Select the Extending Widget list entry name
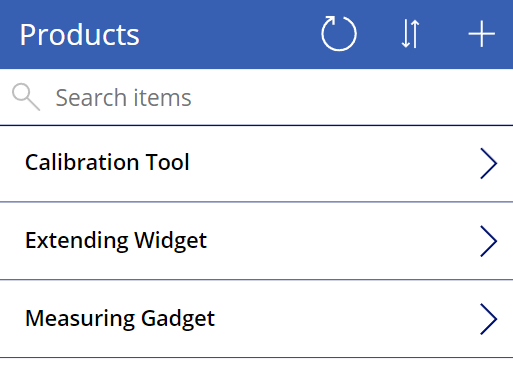This screenshot has height=376, width=513. pos(116,240)
